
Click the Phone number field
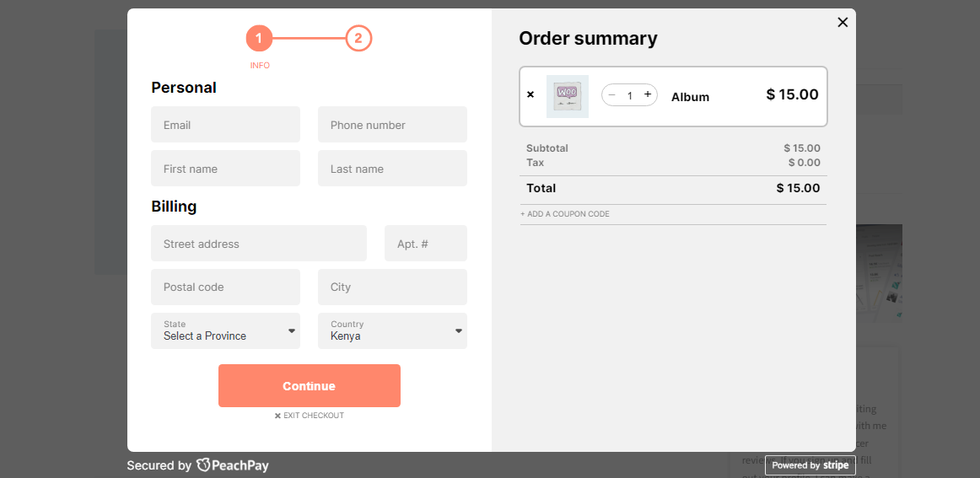[392, 125]
